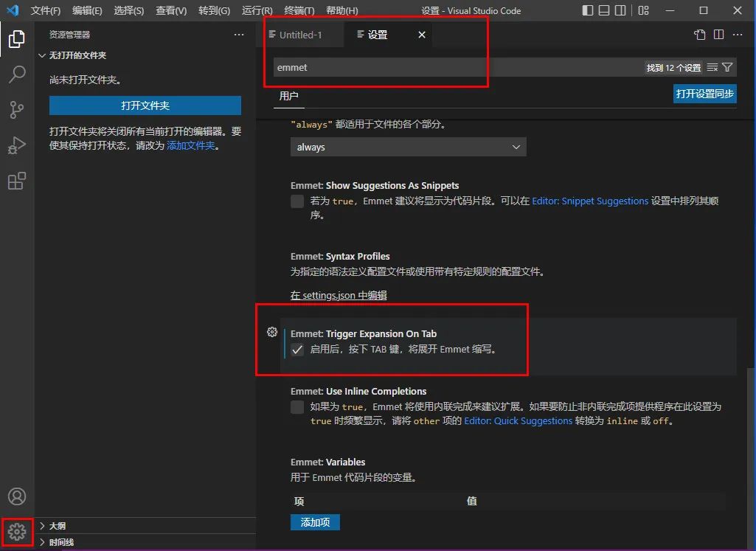The image size is (756, 551).
Task: Enable Use Inline Completions checkbox
Action: point(297,407)
